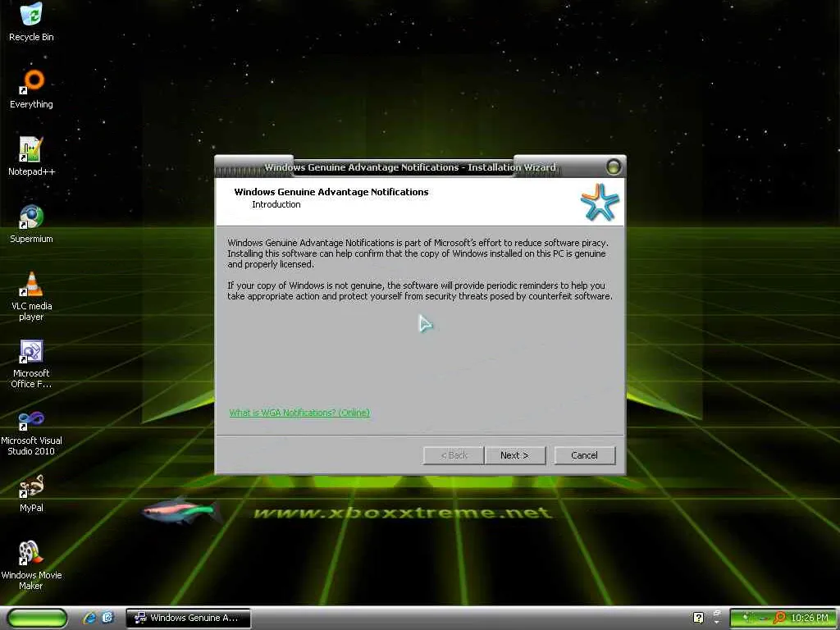This screenshot has height=630, width=840.
Task: Select the Everything search desktop shortcut
Action: point(31,89)
